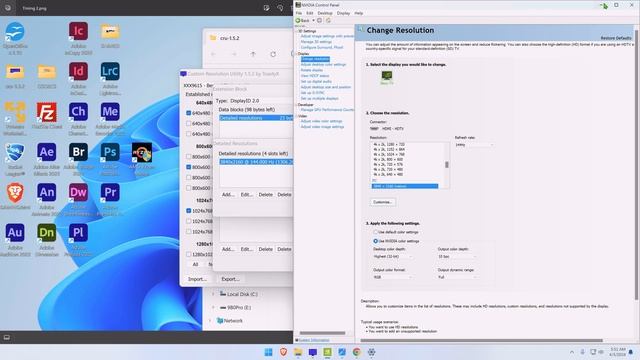Open Adobe Lightroom Classic desktop icon
640x360 pixels.
(110, 78)
